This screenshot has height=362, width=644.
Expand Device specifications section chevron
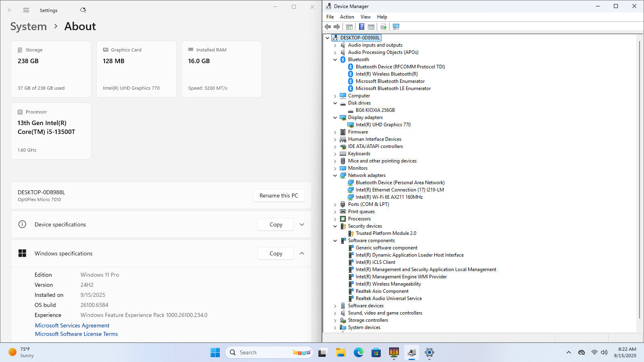pyautogui.click(x=302, y=224)
